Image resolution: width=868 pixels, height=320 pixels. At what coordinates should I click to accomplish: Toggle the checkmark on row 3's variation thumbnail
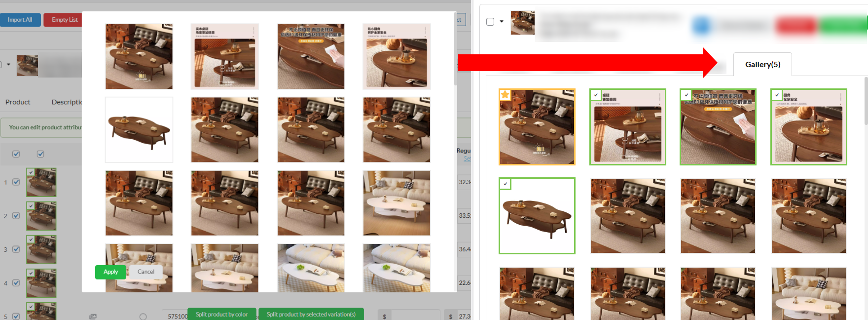click(x=31, y=240)
